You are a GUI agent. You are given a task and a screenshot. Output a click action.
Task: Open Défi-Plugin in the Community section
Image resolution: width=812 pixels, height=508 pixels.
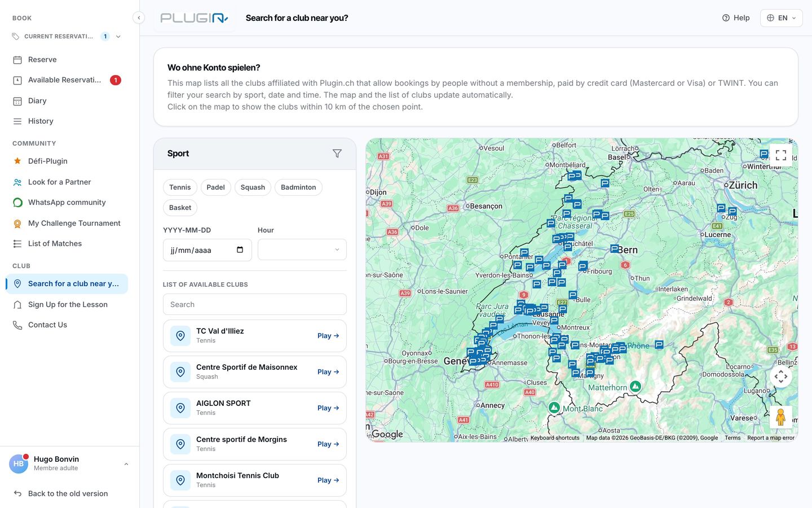[x=67, y=161]
